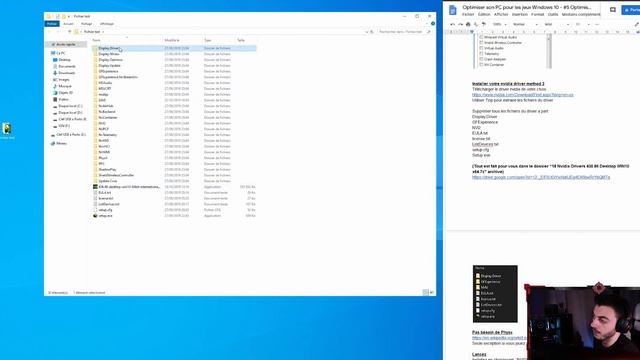This screenshot has height=360, width=640.
Task: Select the ListDevices.txt file row
Action: 174,204
